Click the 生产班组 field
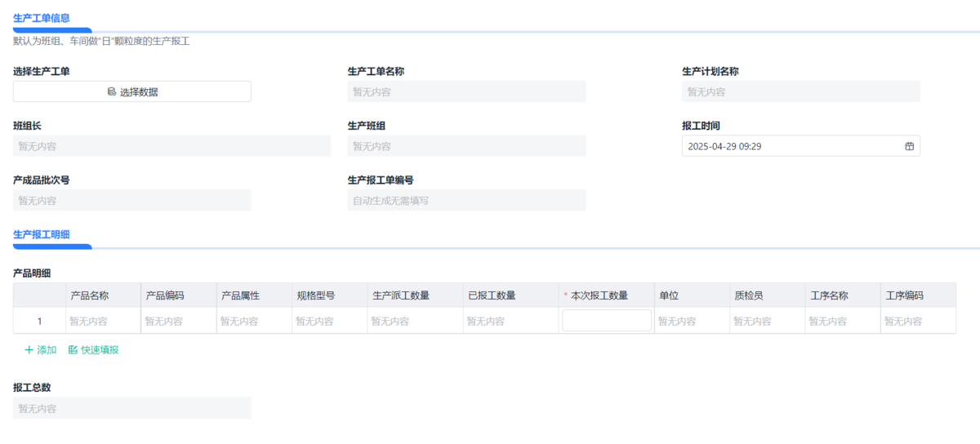The width and height of the screenshot is (980, 444). pyautogui.click(x=466, y=146)
